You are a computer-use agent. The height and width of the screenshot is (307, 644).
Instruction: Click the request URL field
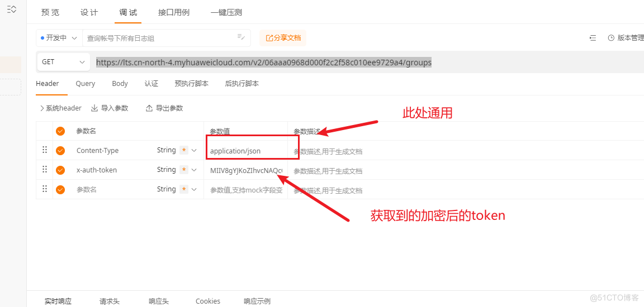(264, 63)
